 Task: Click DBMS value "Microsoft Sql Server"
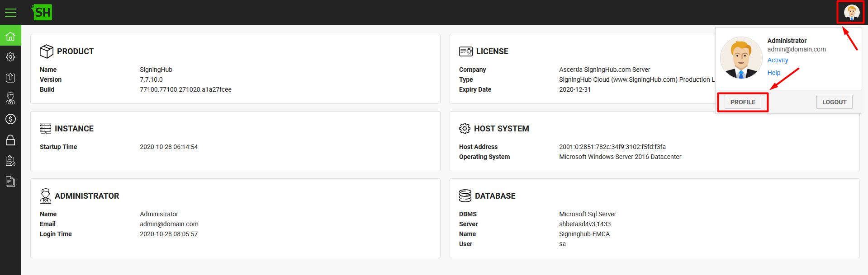tap(588, 214)
